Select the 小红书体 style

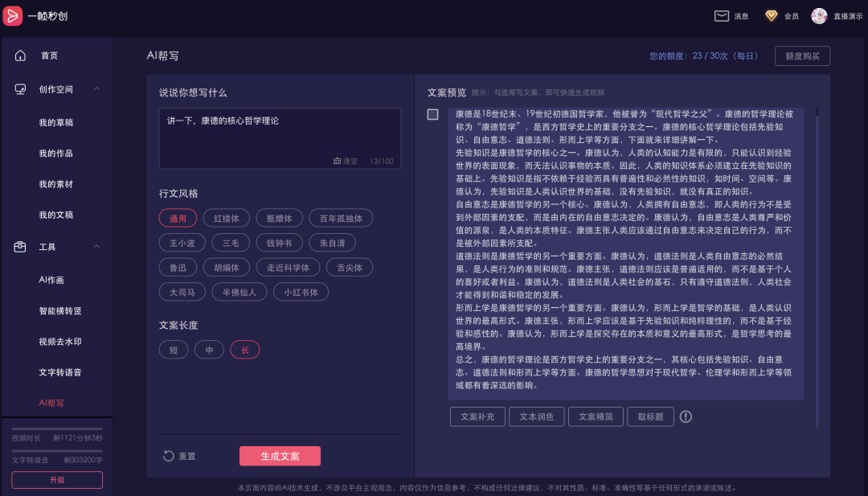pos(301,293)
